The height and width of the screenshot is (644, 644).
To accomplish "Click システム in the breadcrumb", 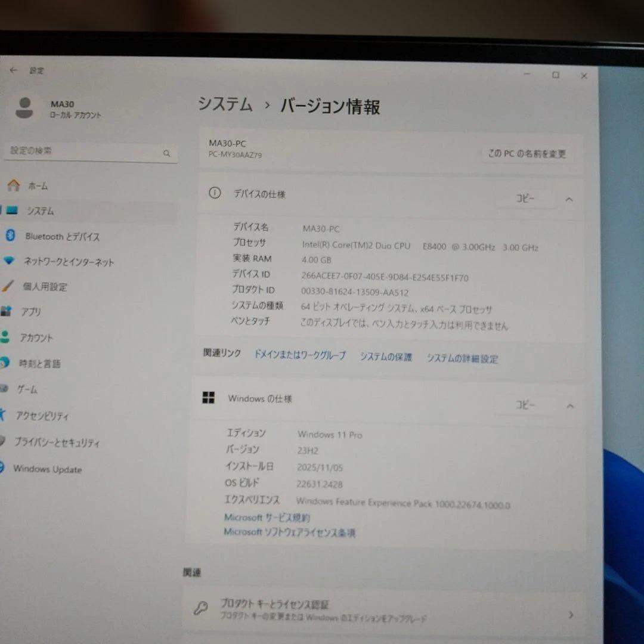I will (225, 104).
